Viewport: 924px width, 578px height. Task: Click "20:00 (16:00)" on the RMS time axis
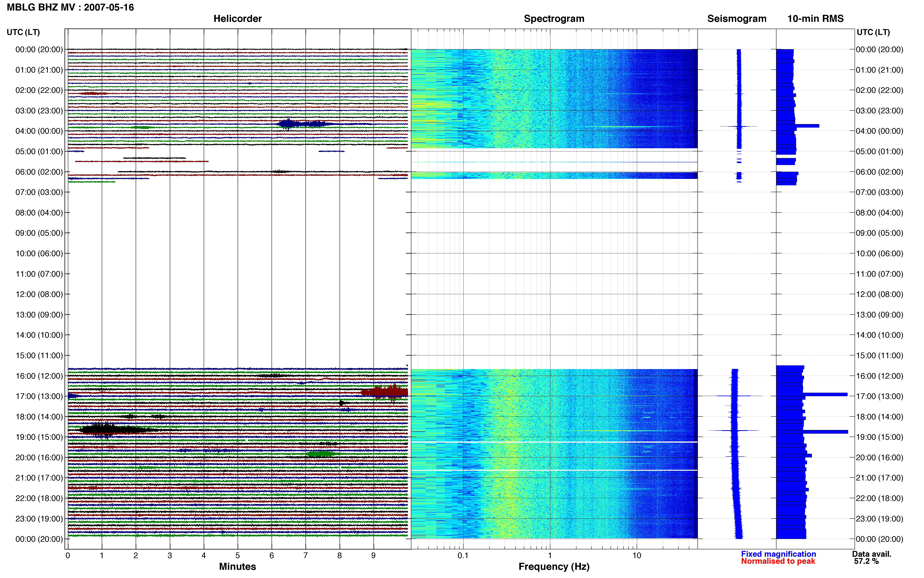[880, 458]
